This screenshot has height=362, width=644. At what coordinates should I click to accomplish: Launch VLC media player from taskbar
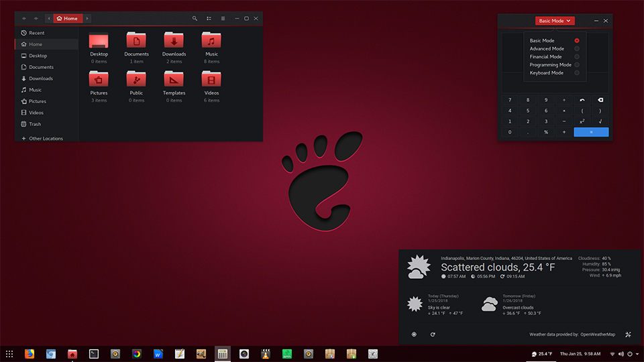tap(266, 354)
